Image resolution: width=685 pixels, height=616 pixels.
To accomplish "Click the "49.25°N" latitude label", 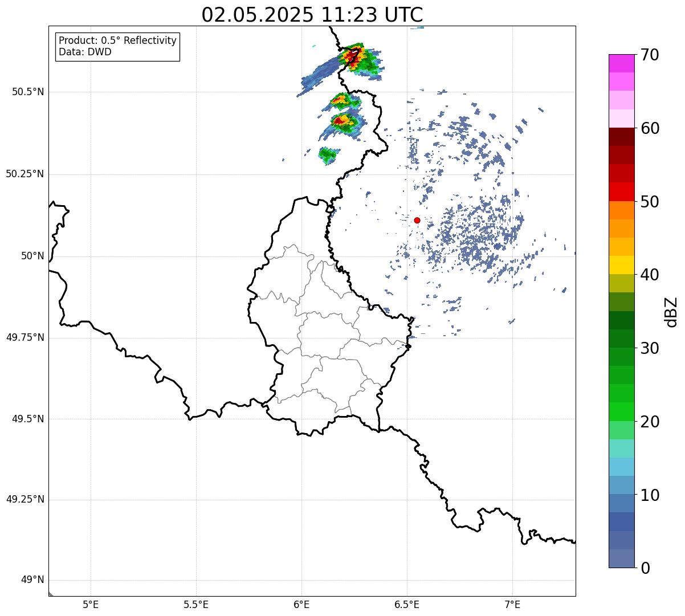I will 25,499.
